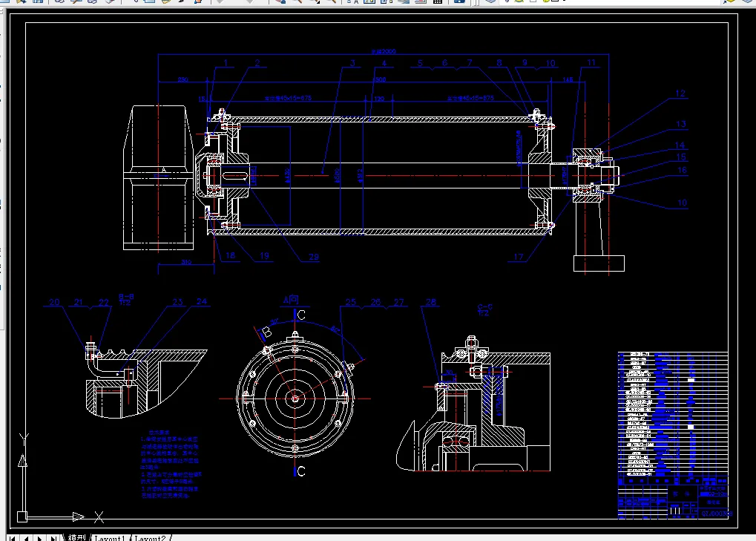Select part callout number "19"
The width and height of the screenshot is (756, 541).
coord(264,255)
